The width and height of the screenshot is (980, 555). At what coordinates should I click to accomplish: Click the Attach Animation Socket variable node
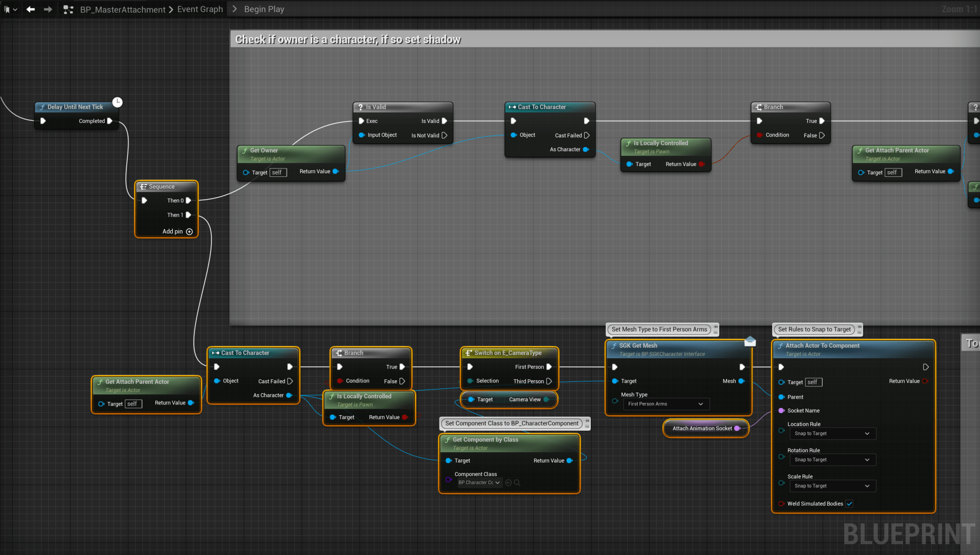pyautogui.click(x=702, y=429)
